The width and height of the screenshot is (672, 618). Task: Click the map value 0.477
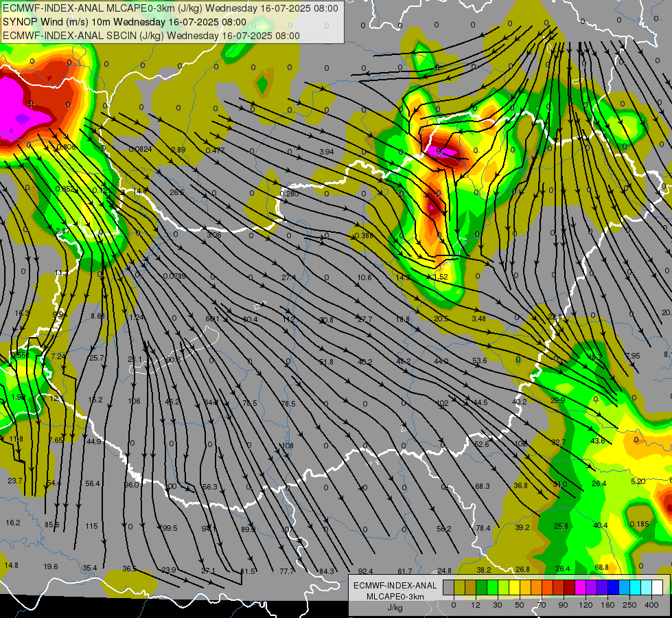(215, 150)
